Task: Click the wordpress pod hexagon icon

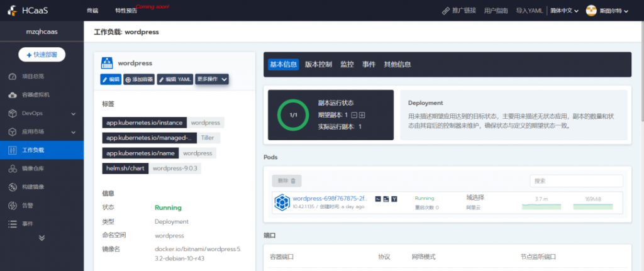Action: [282, 202]
